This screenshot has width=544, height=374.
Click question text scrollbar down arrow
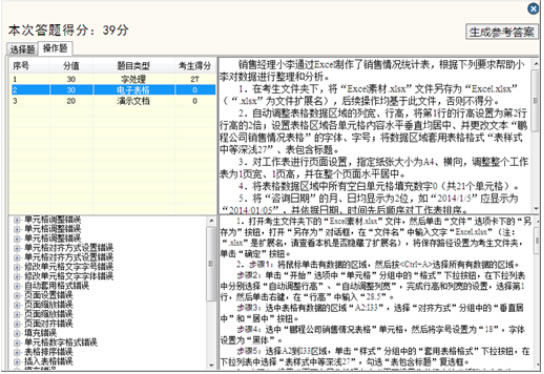click(536, 209)
